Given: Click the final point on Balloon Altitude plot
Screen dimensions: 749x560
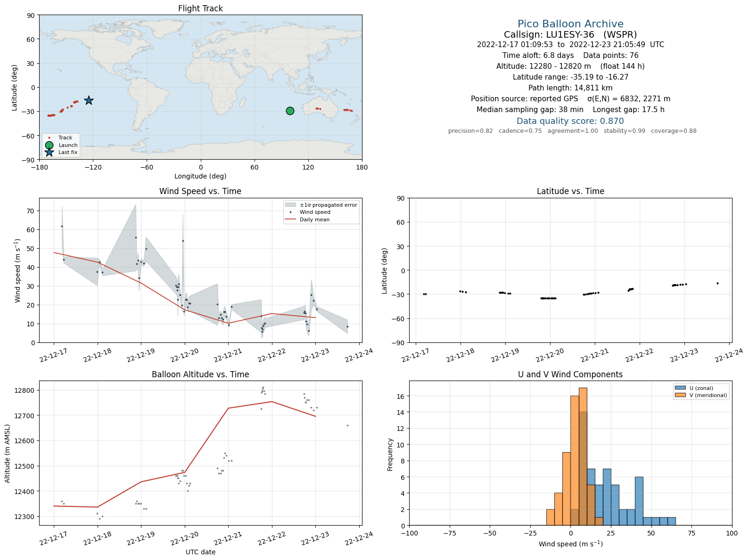Looking at the screenshot, I should 347,425.
